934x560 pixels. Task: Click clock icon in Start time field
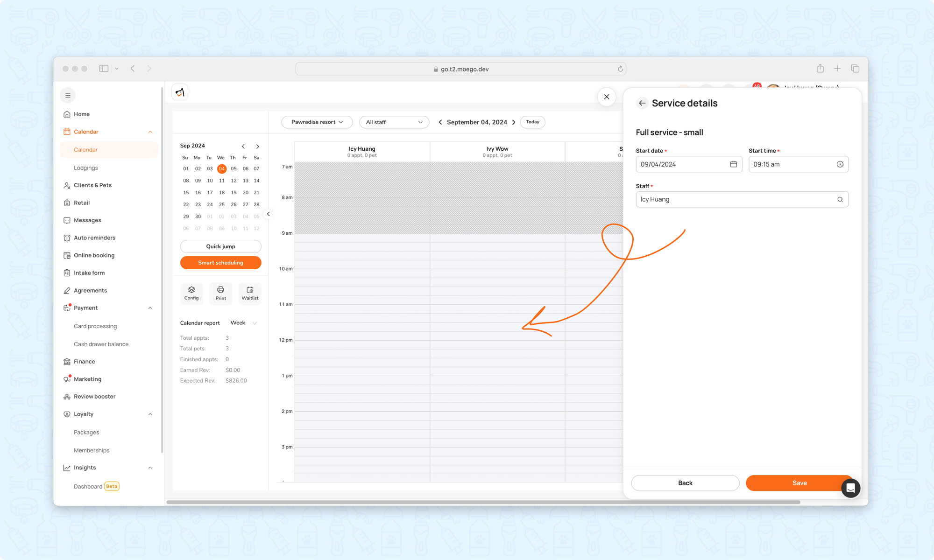840,164
